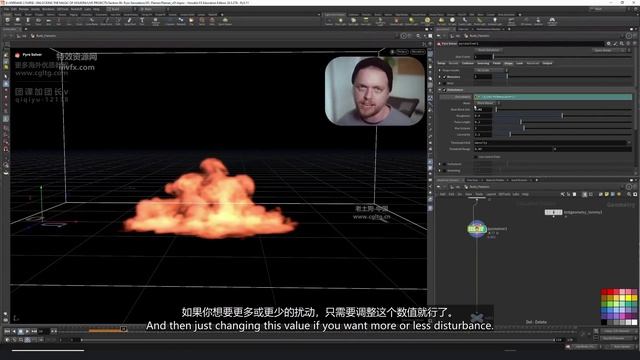The height and width of the screenshot is (360, 640).
Task: Expand the Dissipation section
Action: [440, 77]
